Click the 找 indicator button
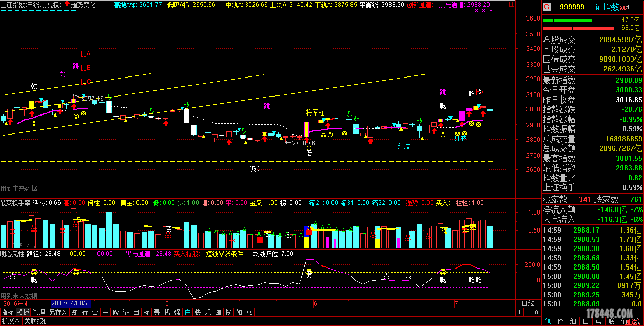644x326 pixels. click(167, 312)
